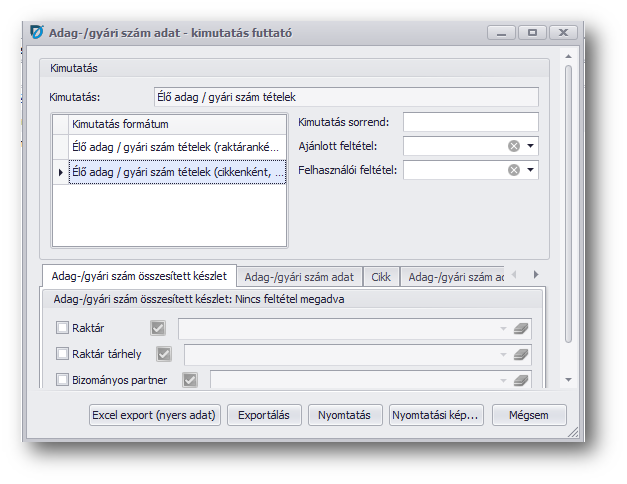The width and height of the screenshot is (627, 484).
Task: Open the Ajánlott feltétel dropdown arrow
Action: point(530,146)
